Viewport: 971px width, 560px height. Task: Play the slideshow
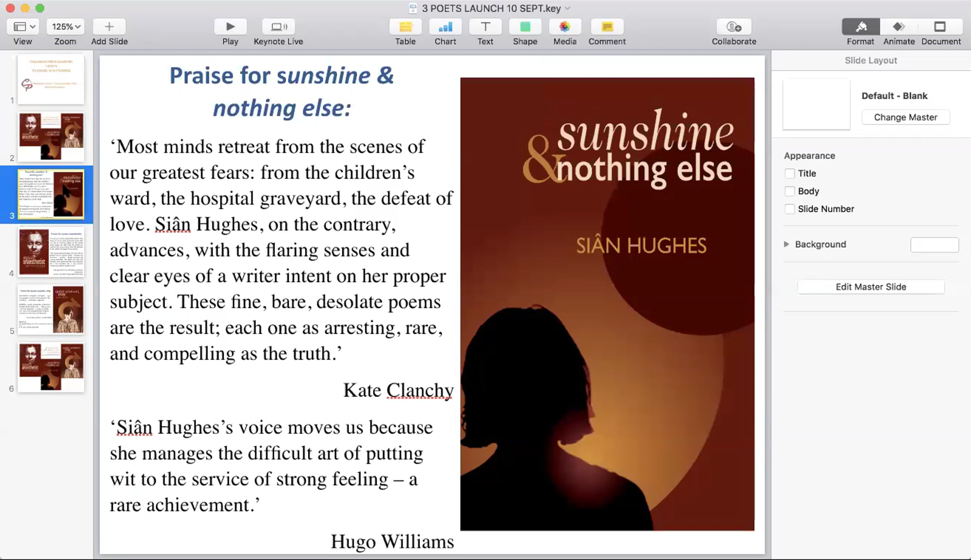coord(230,27)
